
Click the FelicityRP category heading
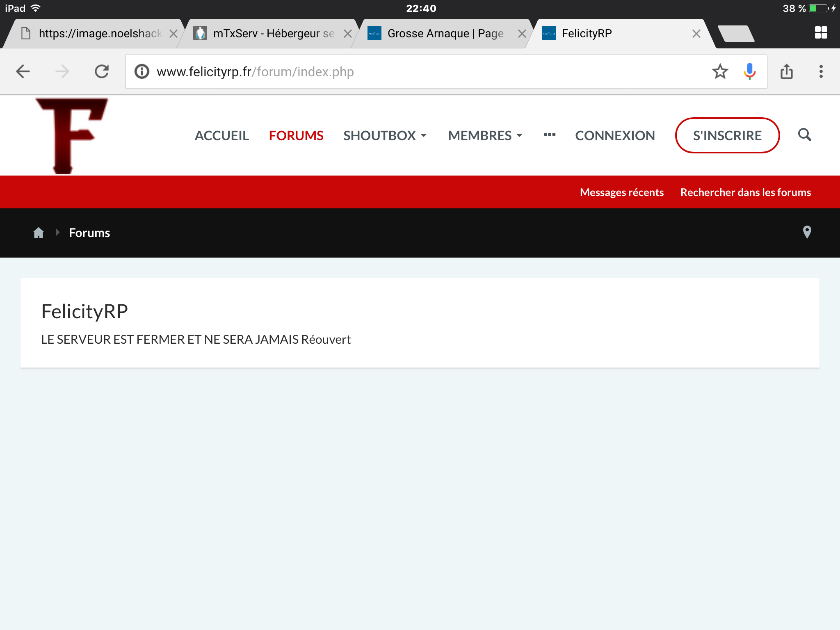click(x=84, y=311)
